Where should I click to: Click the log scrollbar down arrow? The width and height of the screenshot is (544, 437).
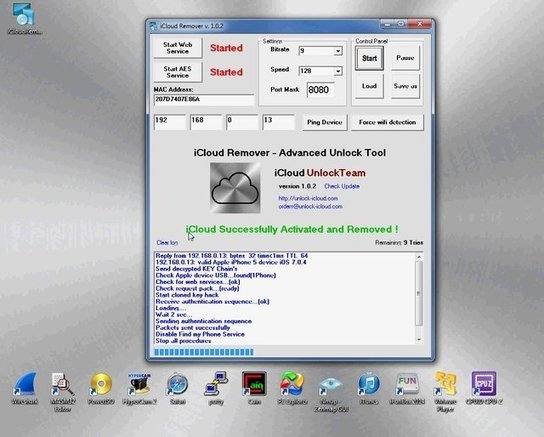(419, 340)
